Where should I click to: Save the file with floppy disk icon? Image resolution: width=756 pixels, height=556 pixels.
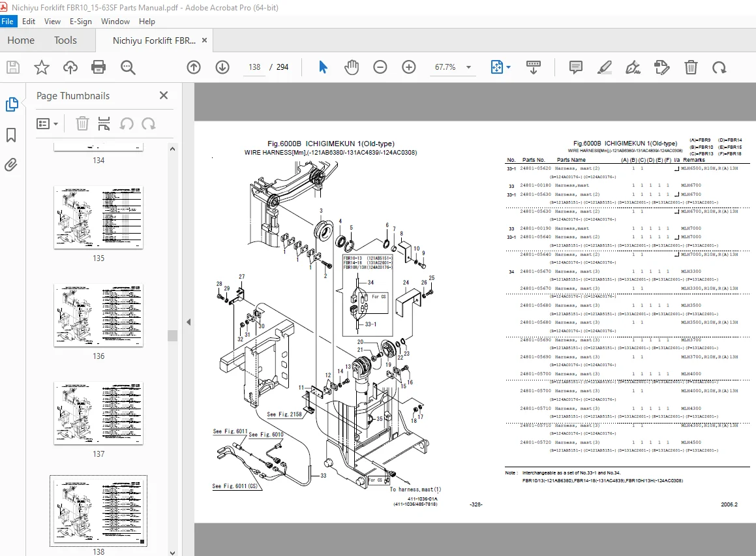tap(13, 67)
